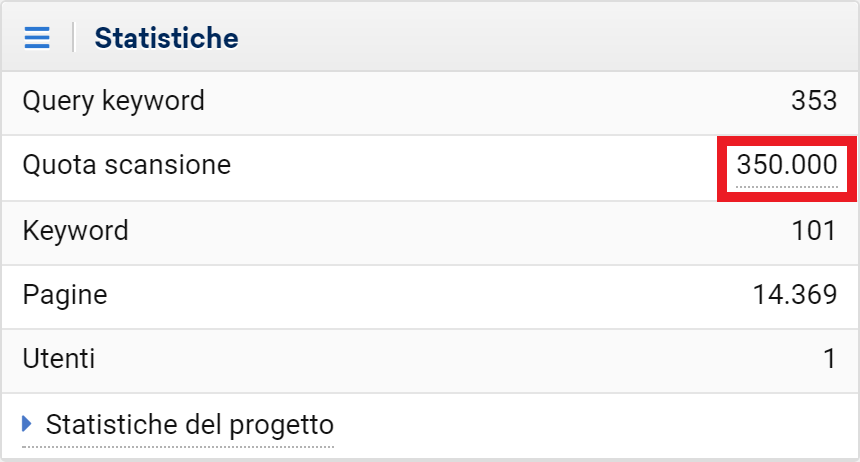
Task: Click the Keyword count 101
Action: [x=813, y=231]
